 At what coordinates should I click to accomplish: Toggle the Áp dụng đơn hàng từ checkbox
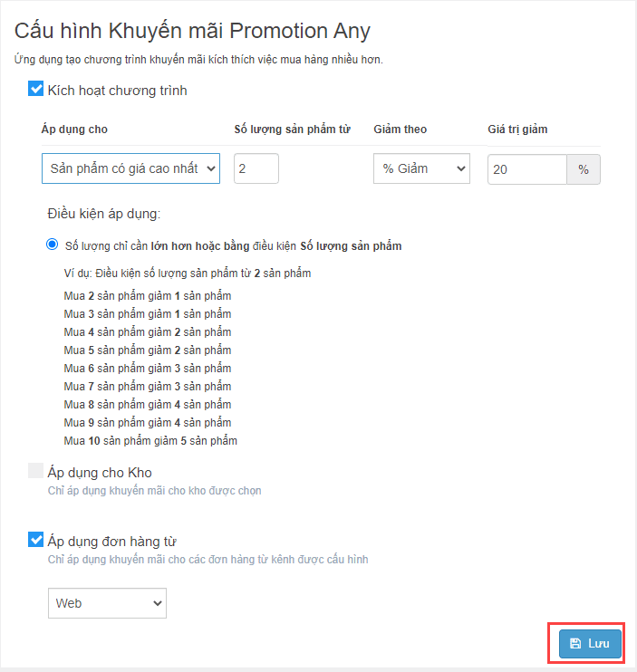(35, 540)
